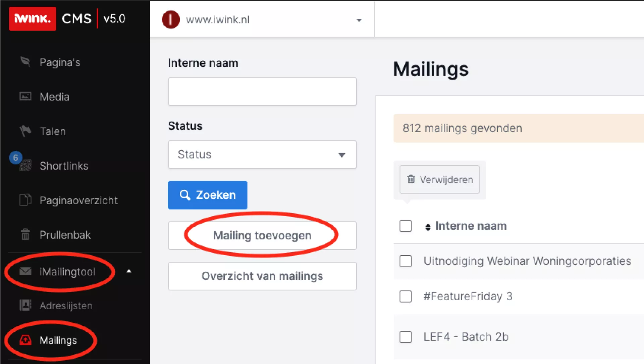Click the red Mailings sidebar icon
644x364 pixels.
[x=25, y=340]
